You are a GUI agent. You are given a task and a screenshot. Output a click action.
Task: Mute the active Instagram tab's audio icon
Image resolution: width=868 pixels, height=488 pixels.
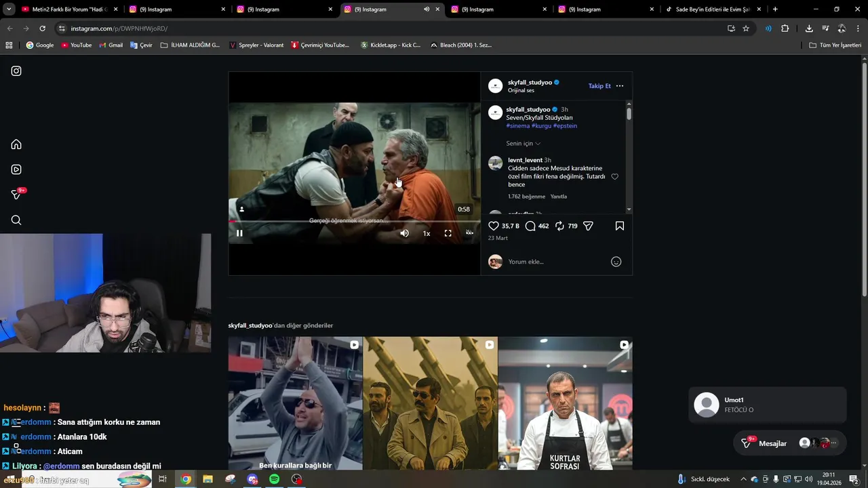(x=427, y=9)
